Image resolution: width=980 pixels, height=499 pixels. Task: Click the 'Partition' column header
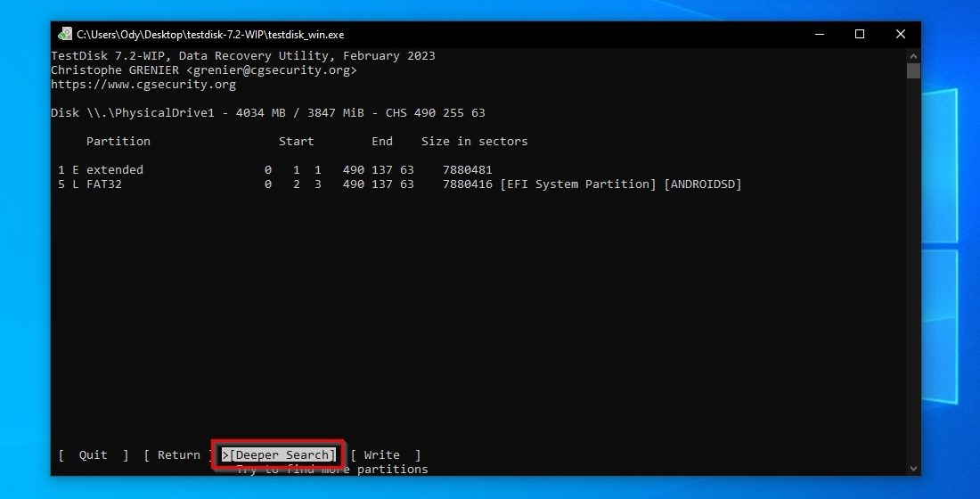coord(118,142)
